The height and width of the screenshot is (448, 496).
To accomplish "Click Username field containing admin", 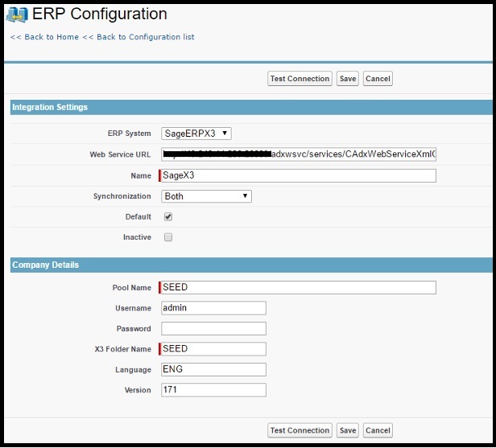I will 213,308.
